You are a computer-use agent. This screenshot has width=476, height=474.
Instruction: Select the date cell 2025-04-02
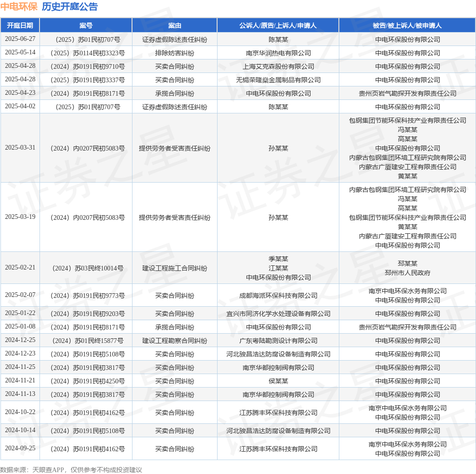[x=20, y=106]
